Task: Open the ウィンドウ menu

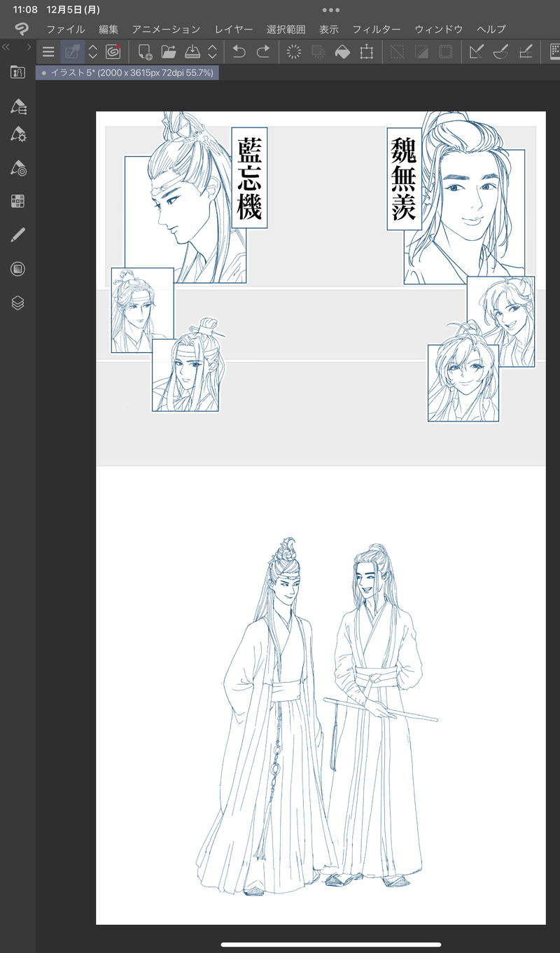Action: click(x=439, y=29)
